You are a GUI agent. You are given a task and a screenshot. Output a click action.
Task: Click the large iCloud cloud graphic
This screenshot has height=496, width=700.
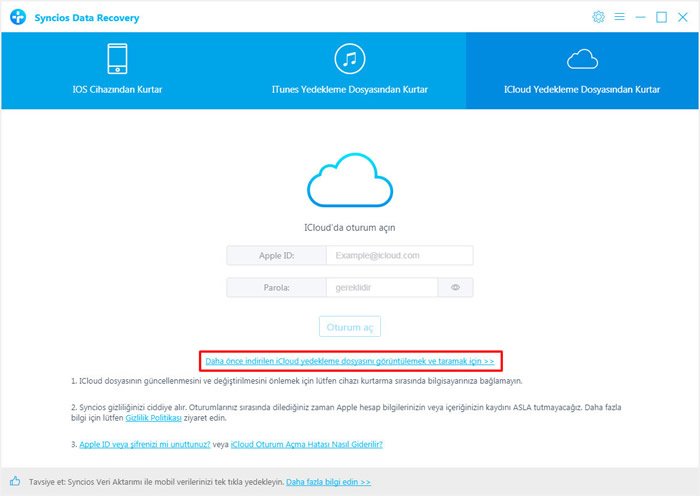[350, 180]
